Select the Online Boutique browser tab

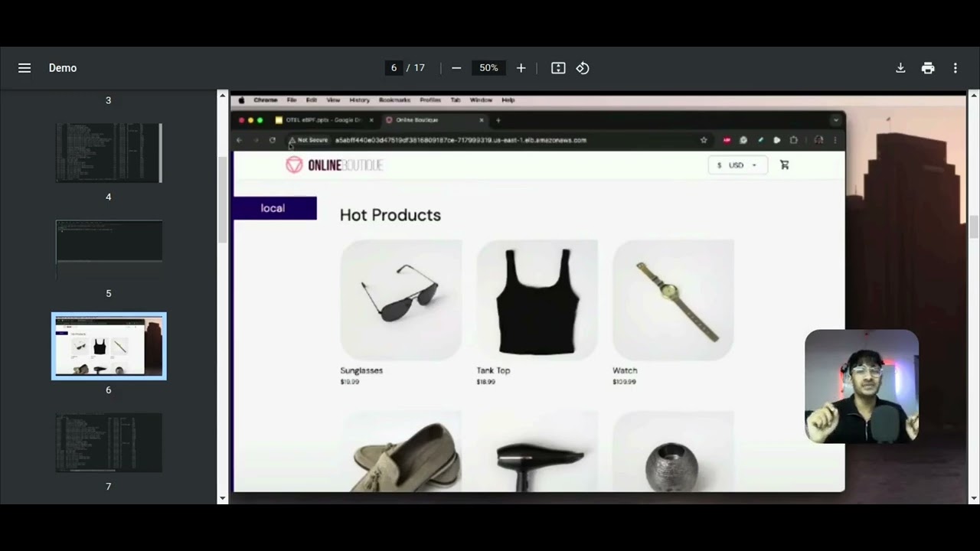point(434,120)
